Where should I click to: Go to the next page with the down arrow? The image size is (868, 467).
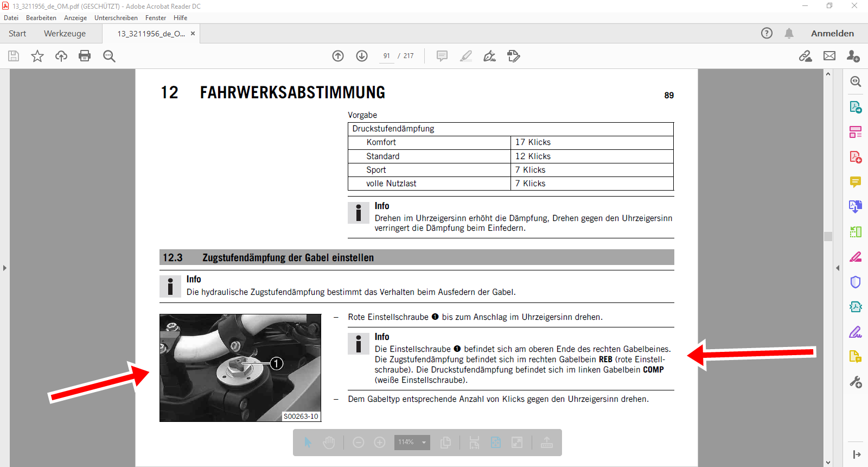(x=362, y=56)
